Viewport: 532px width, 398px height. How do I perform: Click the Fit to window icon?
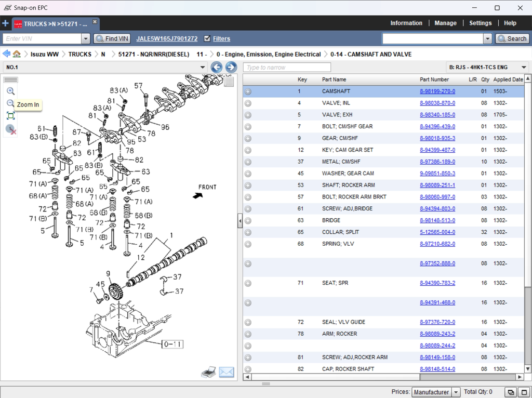click(x=10, y=116)
